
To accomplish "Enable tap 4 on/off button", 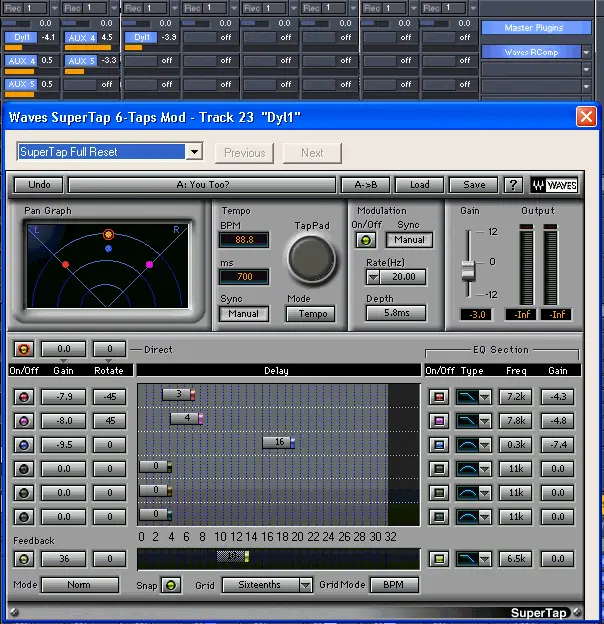I will click(23, 469).
